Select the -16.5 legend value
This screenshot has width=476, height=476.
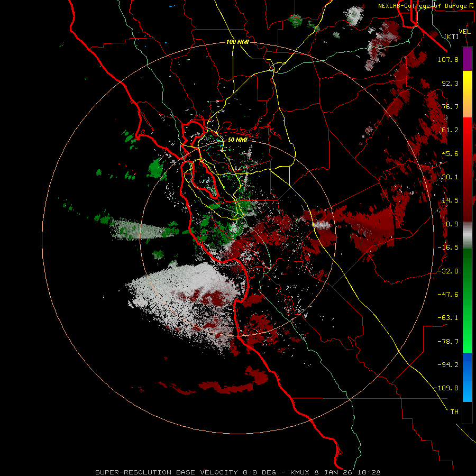coord(448,248)
